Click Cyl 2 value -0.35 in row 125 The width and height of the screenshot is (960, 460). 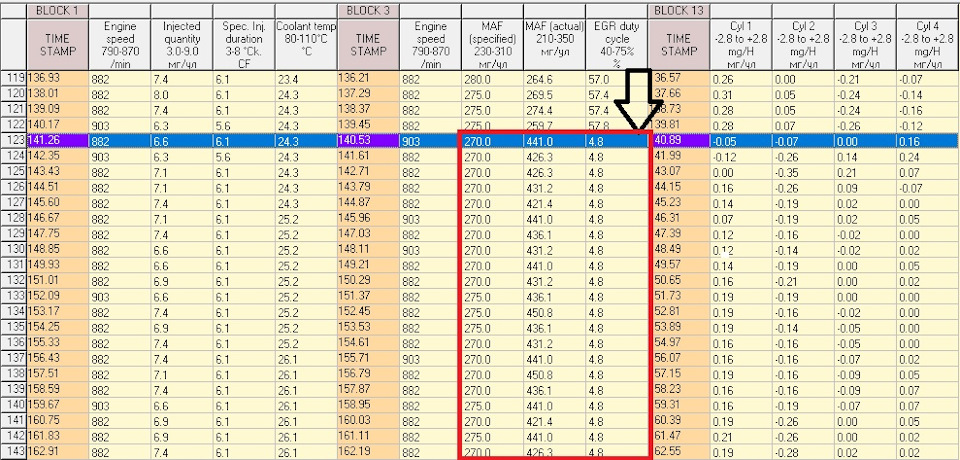click(x=803, y=172)
